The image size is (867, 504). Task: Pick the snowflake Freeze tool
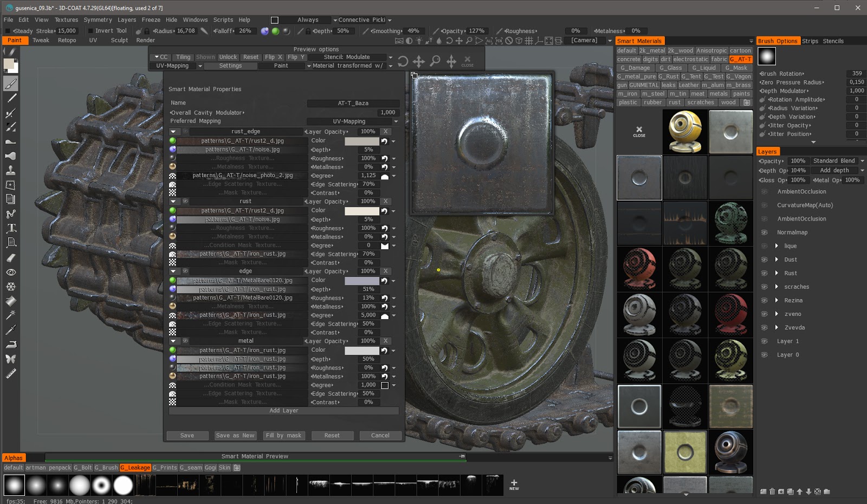11,287
